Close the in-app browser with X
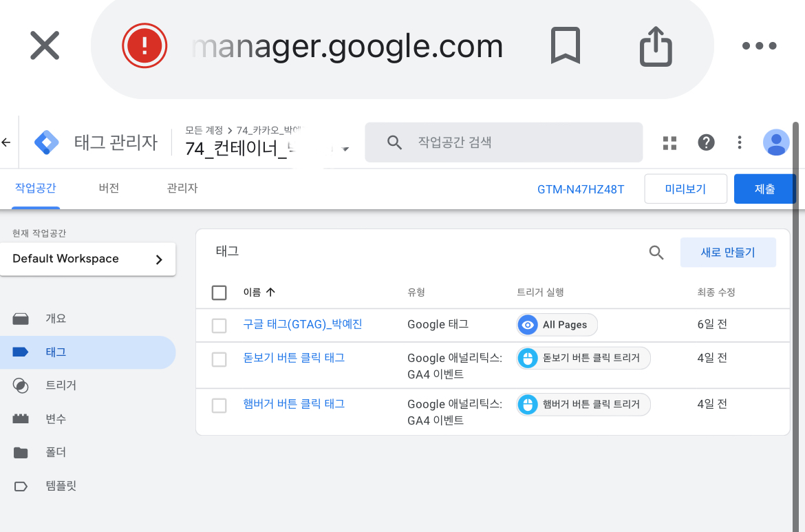 coord(45,45)
